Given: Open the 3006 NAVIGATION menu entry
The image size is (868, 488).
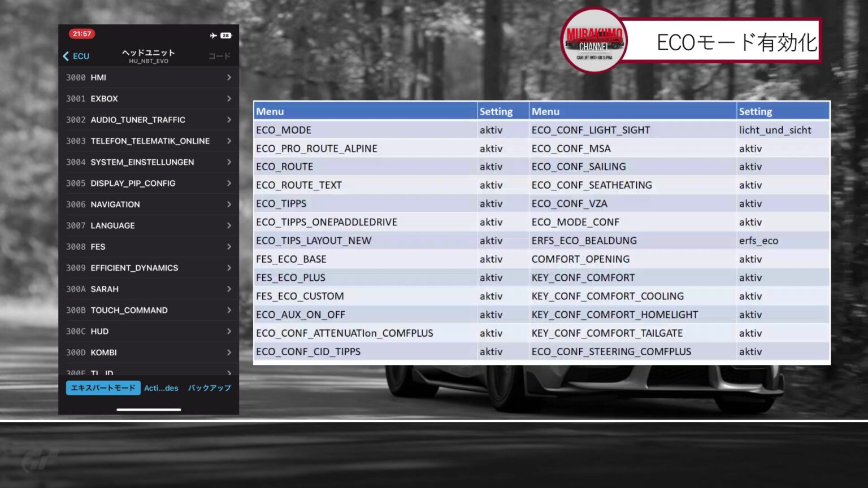Looking at the screenshot, I should pyautogui.click(x=149, y=204).
